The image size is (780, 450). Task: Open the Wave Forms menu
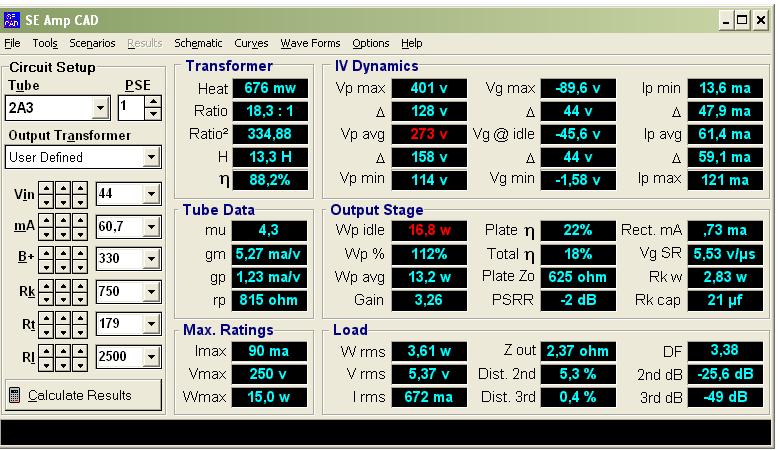(310, 44)
